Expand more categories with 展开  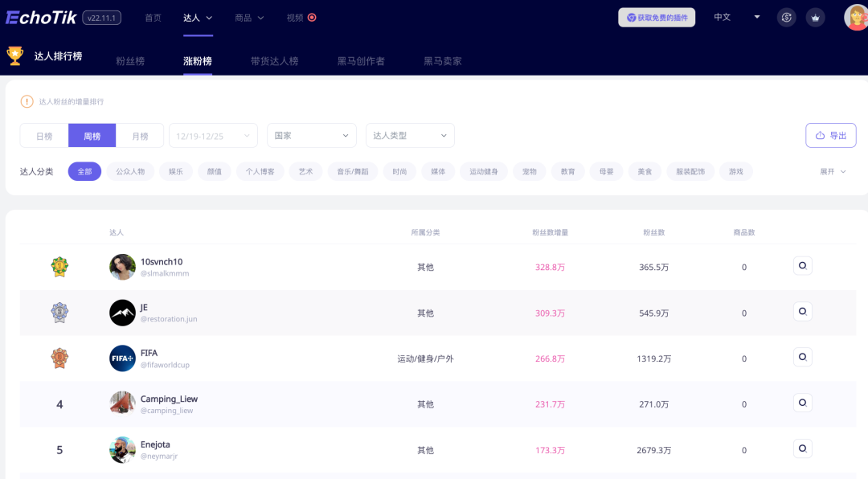833,172
